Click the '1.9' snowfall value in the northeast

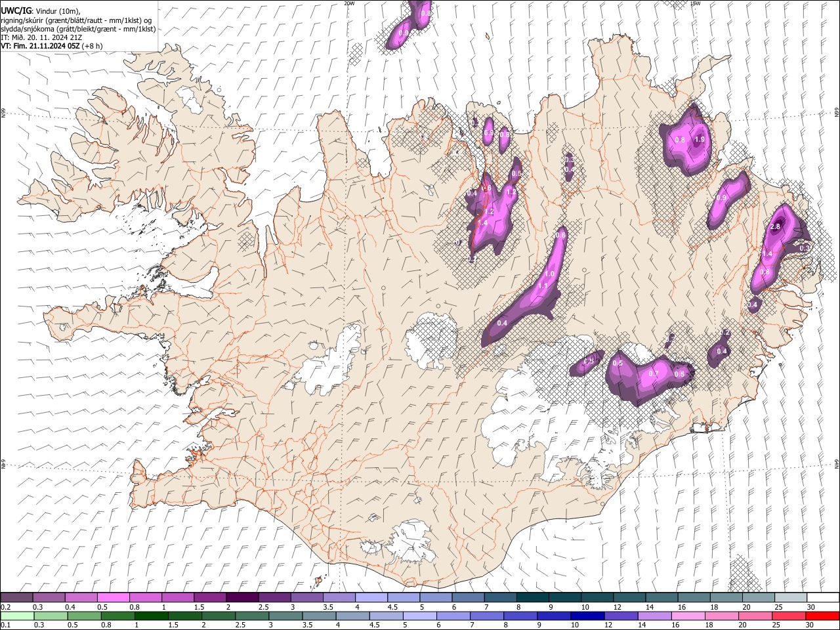[x=700, y=140]
